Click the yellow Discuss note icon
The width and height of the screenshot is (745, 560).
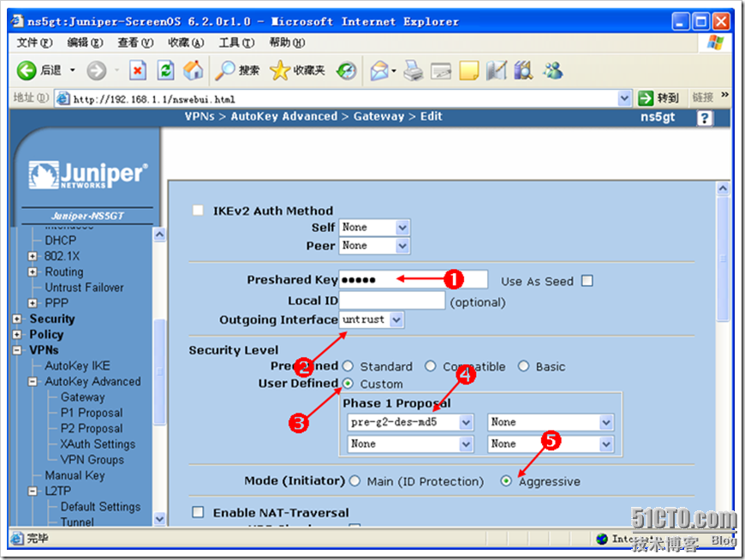tap(469, 71)
